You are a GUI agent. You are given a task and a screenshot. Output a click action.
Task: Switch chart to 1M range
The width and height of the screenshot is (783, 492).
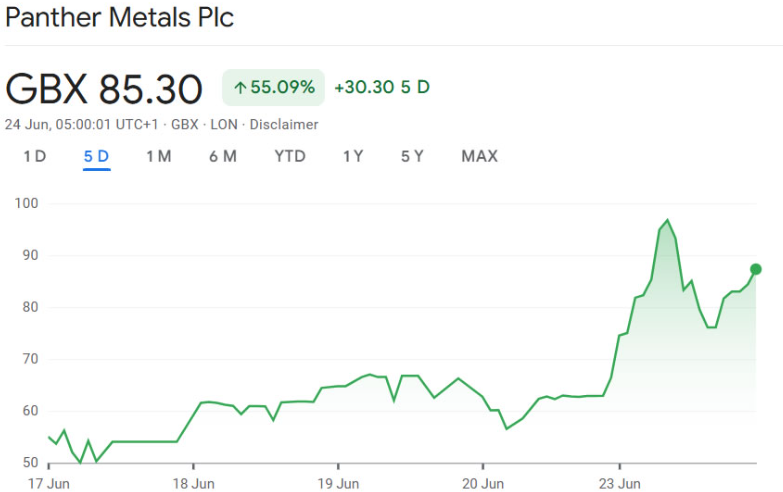(158, 156)
